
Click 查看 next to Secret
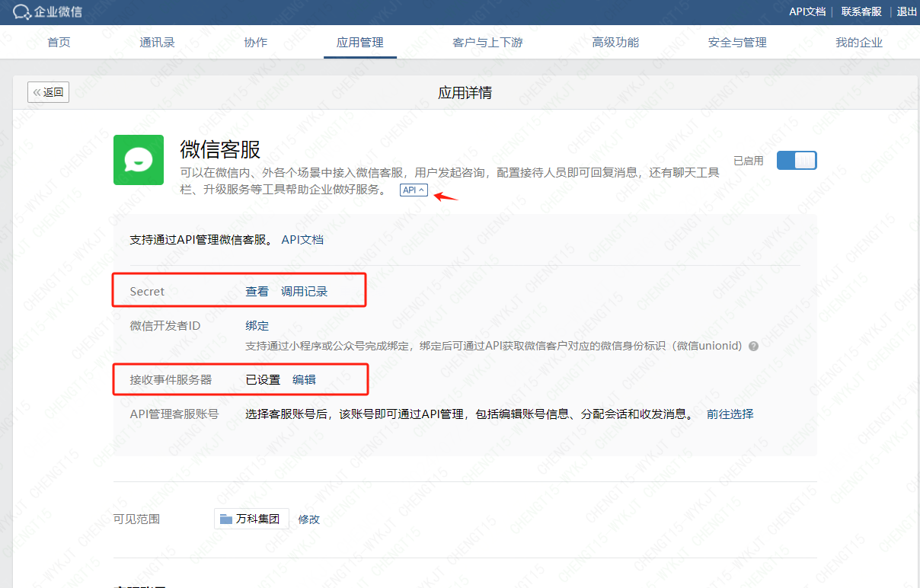click(257, 291)
